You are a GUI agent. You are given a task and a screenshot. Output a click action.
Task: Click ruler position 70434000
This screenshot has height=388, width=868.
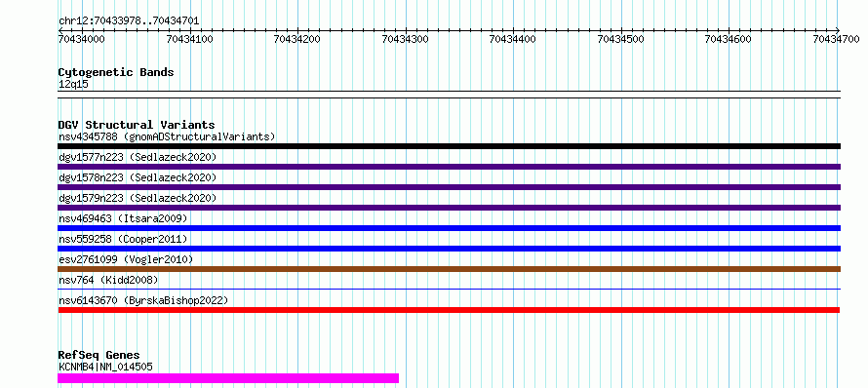pos(80,39)
